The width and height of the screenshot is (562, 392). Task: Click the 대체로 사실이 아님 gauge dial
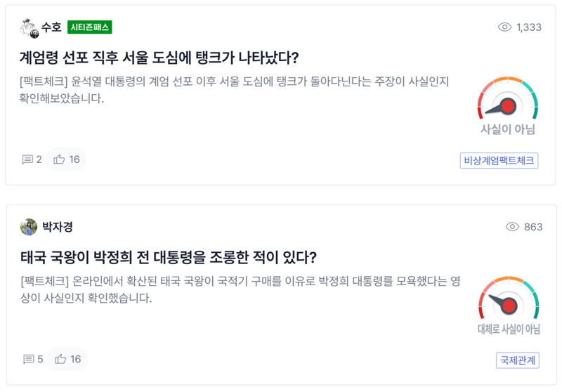pyautogui.click(x=509, y=301)
